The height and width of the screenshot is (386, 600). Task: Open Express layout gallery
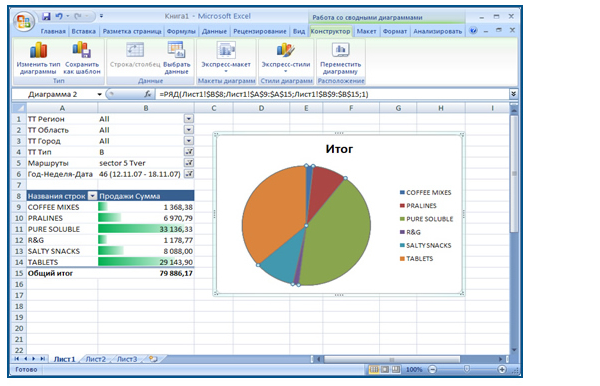[226, 57]
